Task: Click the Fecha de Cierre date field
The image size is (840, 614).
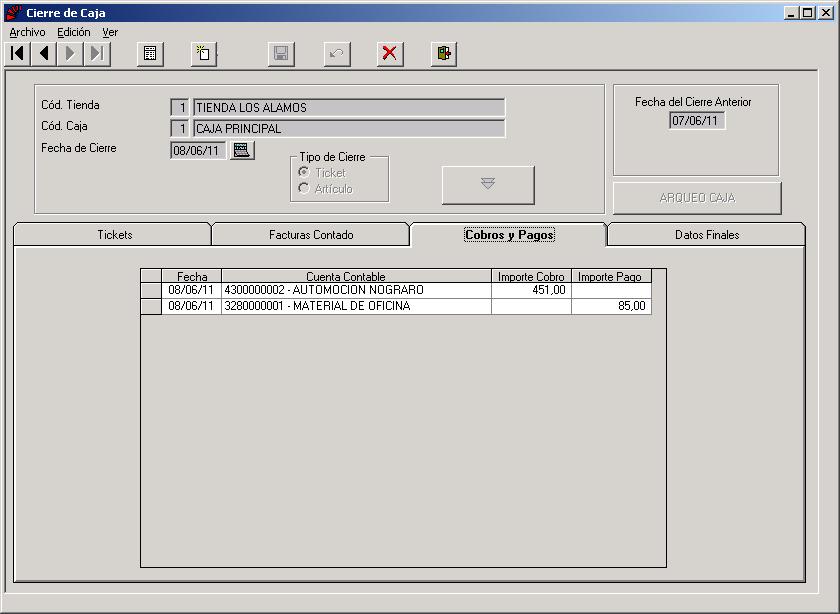Action: pyautogui.click(x=198, y=150)
